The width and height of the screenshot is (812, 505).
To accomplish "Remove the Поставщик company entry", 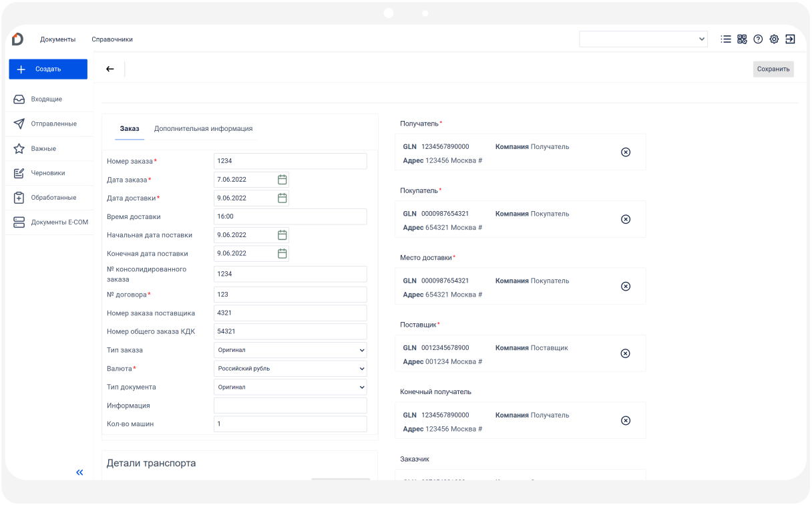I will 626,353.
